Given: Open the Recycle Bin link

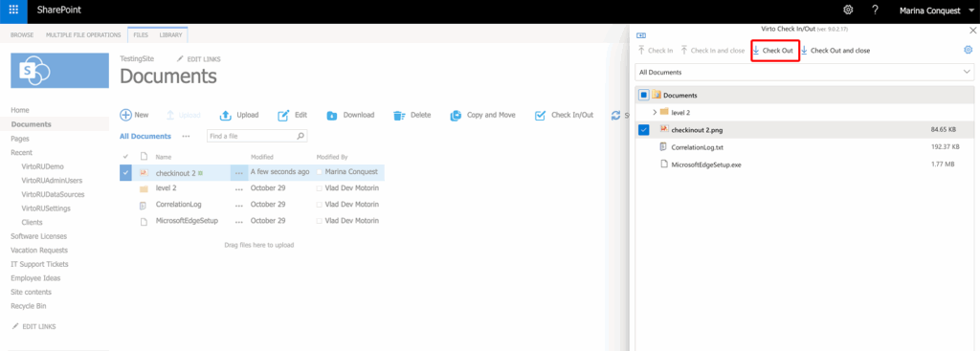Looking at the screenshot, I should [28, 306].
